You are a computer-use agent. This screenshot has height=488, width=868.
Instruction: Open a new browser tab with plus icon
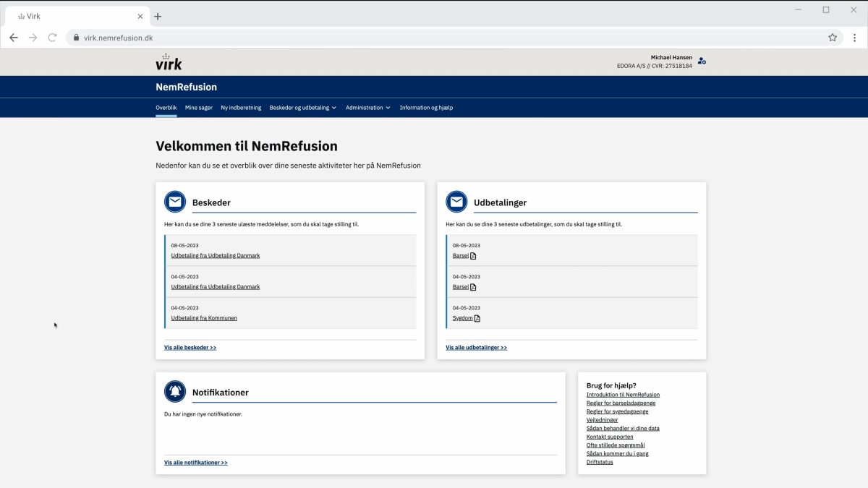158,16
